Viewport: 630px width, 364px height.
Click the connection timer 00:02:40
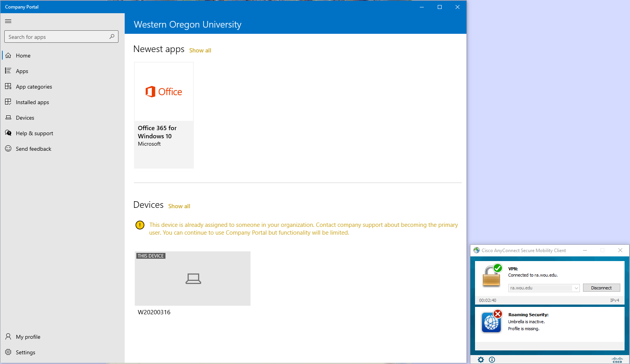tap(487, 300)
